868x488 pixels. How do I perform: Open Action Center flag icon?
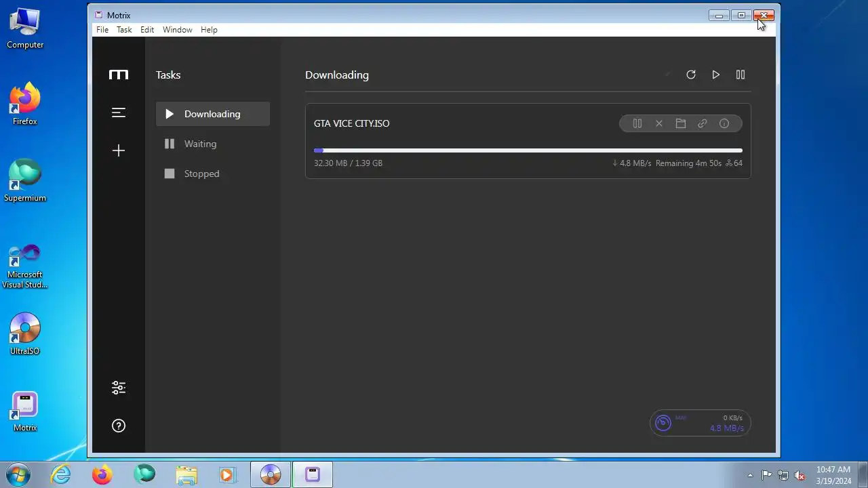coord(766,475)
